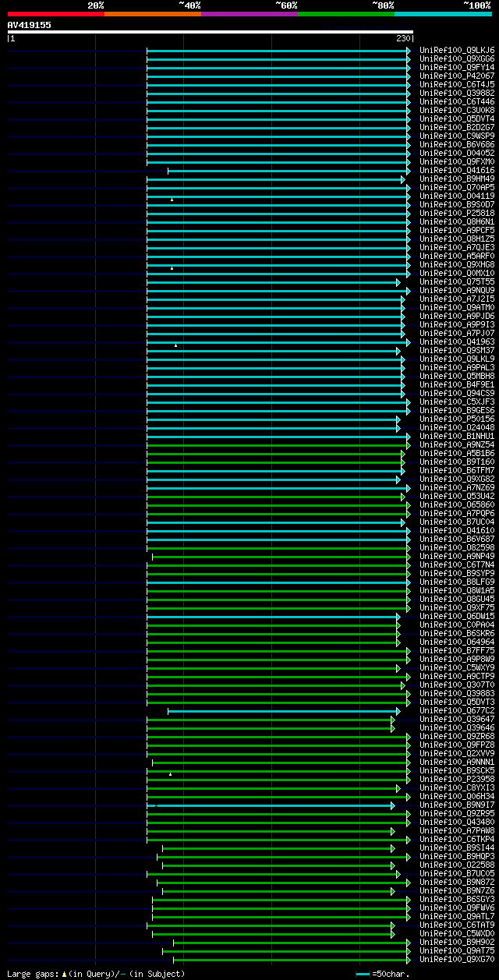Select label UniRef100_A9PCF5

tap(457, 231)
